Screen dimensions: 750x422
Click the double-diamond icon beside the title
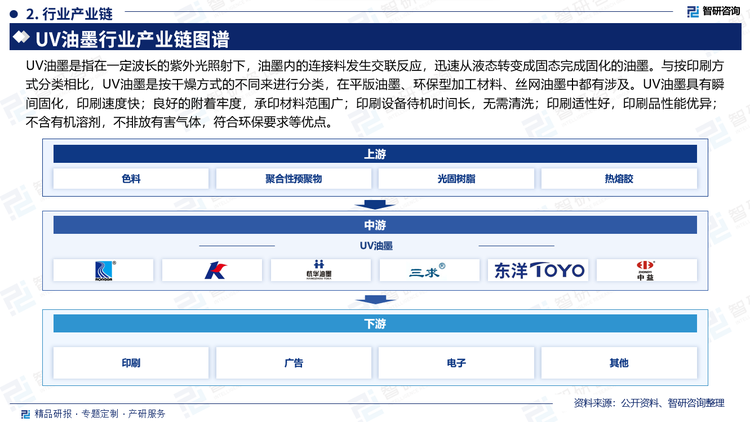click(x=21, y=37)
